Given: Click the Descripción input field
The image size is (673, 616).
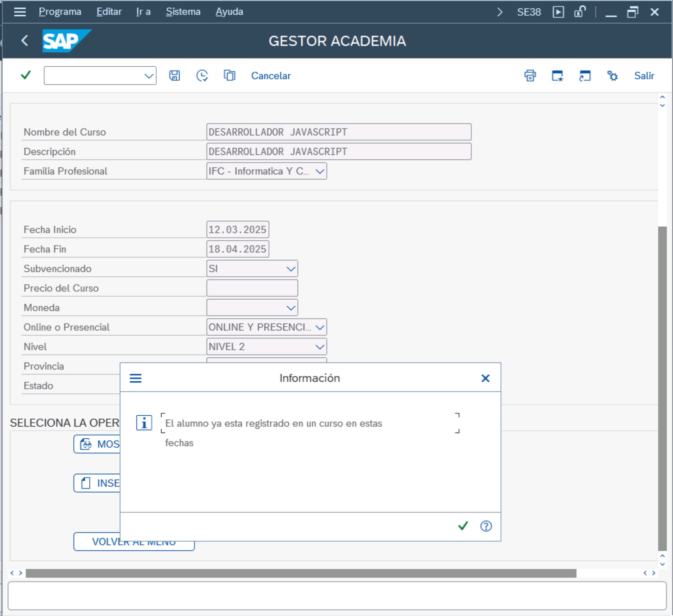Looking at the screenshot, I should (339, 152).
